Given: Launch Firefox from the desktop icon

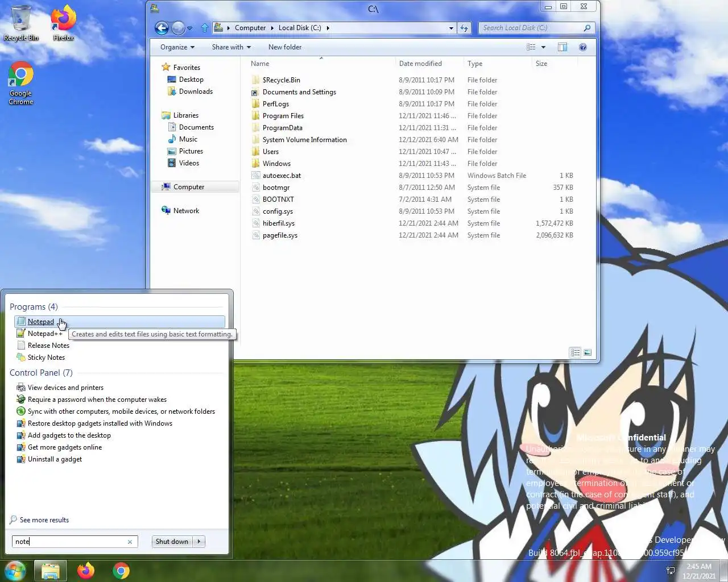Looking at the screenshot, I should click(63, 23).
